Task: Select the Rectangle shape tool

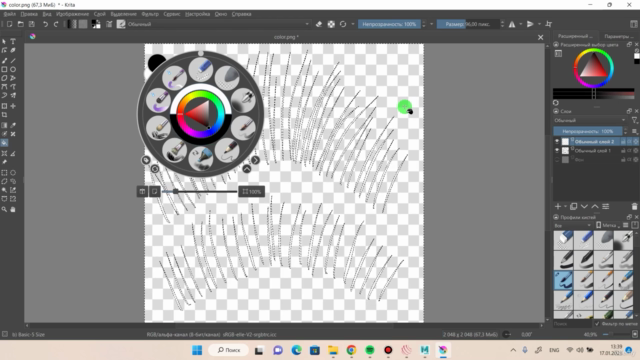Action: point(4,69)
